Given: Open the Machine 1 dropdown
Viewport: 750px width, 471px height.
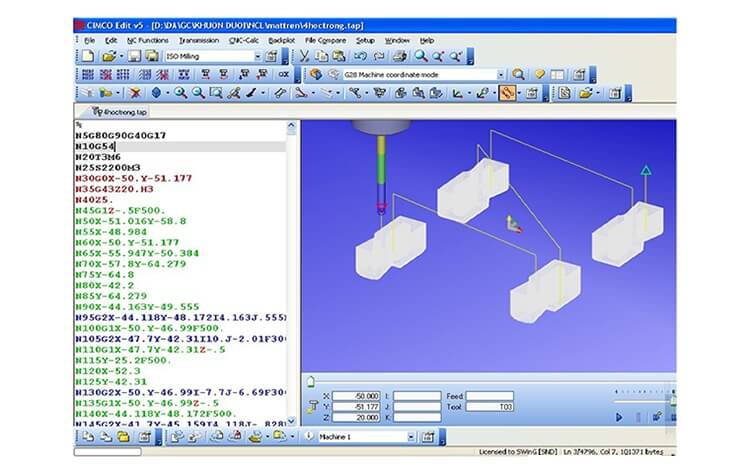Looking at the screenshot, I should 411,437.
